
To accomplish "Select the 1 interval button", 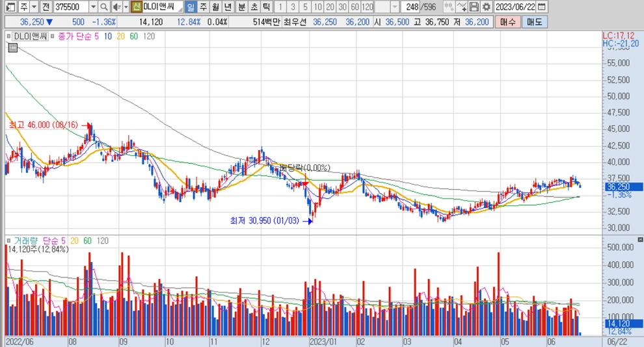I will click(x=280, y=6).
